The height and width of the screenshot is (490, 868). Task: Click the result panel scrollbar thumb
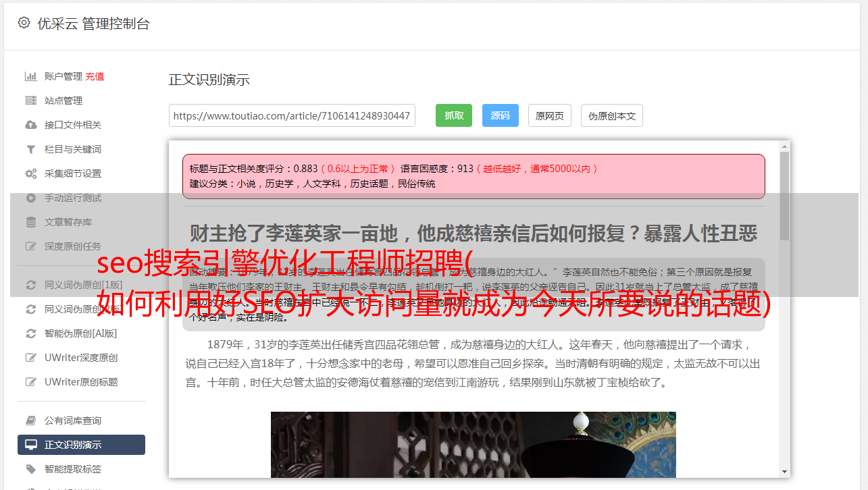[784, 196]
